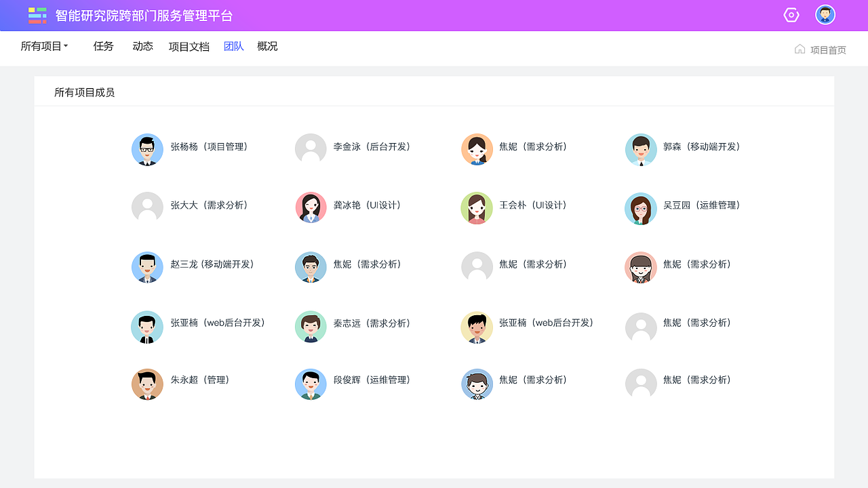Click the 所有项目成员 section header
868x488 pixels.
(x=85, y=92)
